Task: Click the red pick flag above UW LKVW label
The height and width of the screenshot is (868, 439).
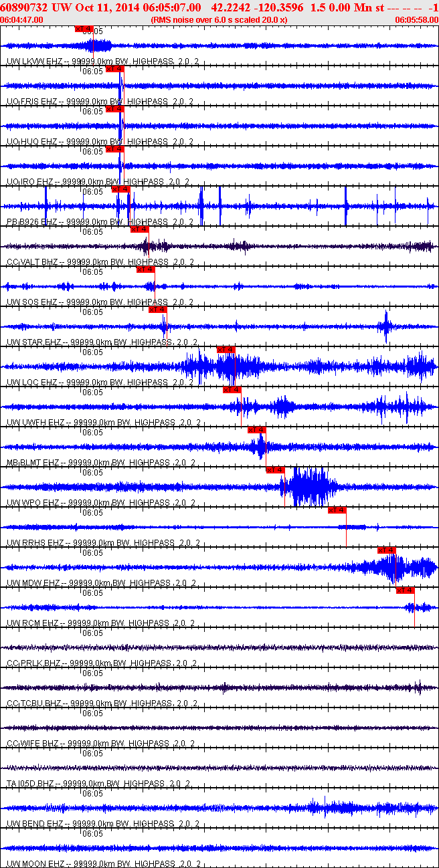Action: click(x=84, y=29)
